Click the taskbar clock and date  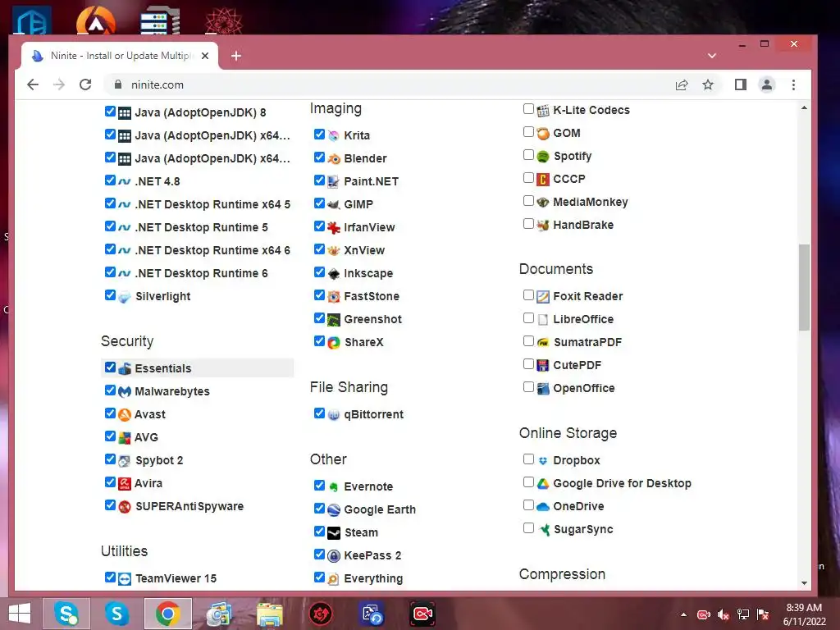pyautogui.click(x=804, y=614)
